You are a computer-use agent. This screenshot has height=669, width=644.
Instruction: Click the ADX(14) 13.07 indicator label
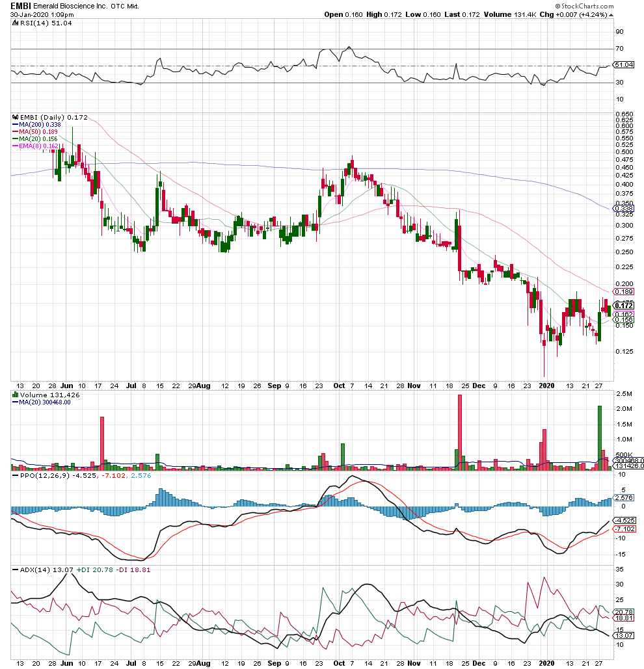[47, 570]
